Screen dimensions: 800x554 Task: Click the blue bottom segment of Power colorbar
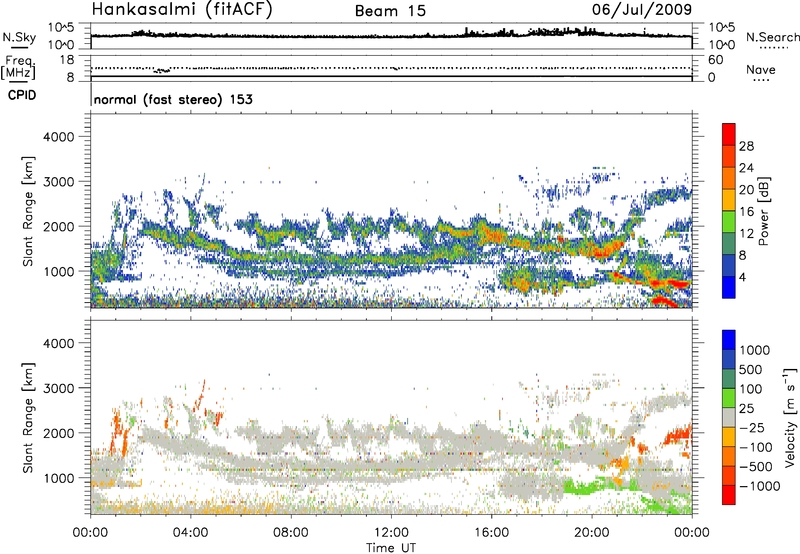729,287
